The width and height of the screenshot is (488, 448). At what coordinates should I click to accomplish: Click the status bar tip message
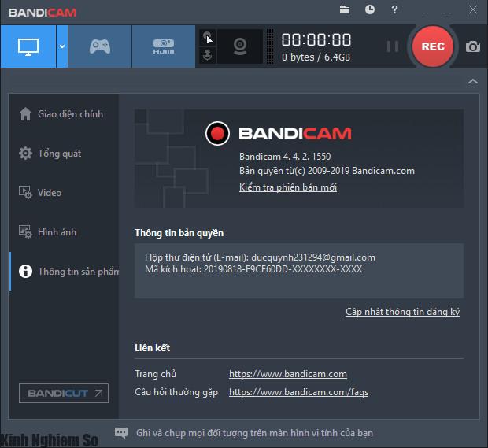tap(254, 433)
